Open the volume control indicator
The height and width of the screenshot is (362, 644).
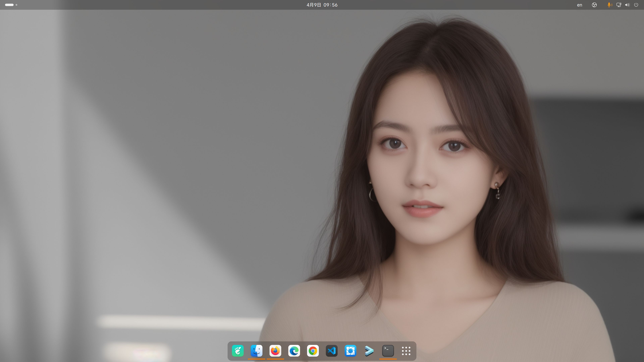click(x=627, y=5)
